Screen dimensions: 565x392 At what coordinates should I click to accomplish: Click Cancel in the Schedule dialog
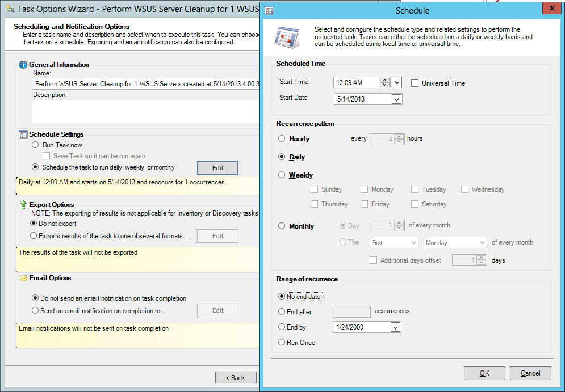click(530, 373)
